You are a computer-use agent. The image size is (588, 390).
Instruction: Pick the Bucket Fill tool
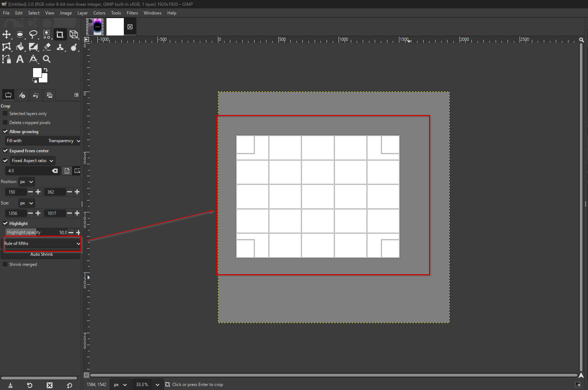[20, 47]
